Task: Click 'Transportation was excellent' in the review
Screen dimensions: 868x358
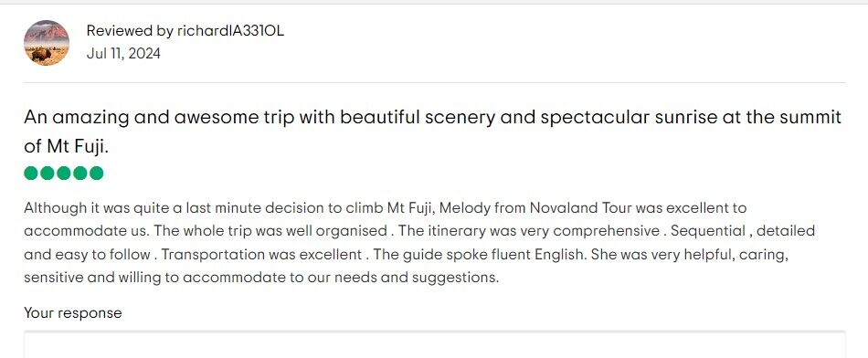Action: (x=261, y=255)
